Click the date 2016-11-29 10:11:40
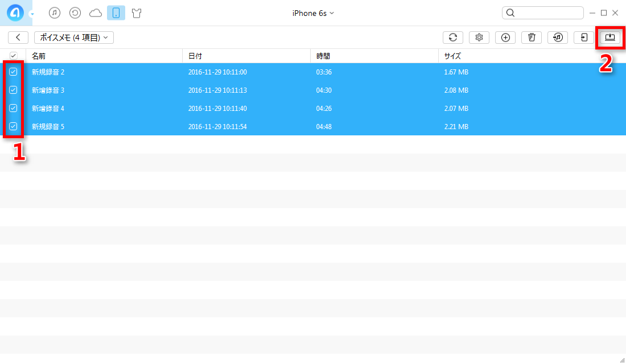 [217, 109]
